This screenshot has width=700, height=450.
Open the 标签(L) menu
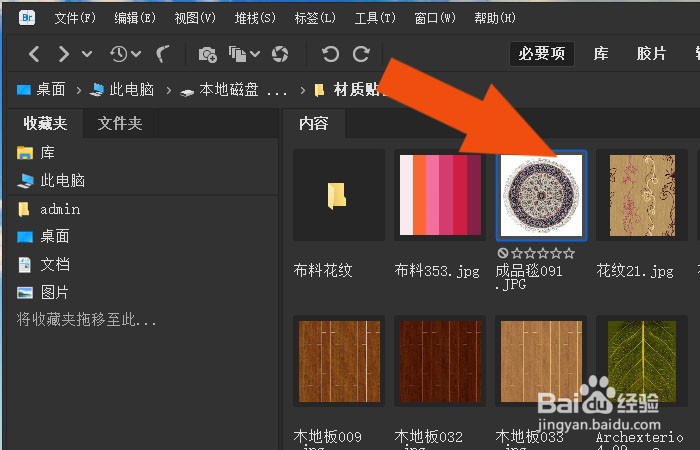[315, 18]
